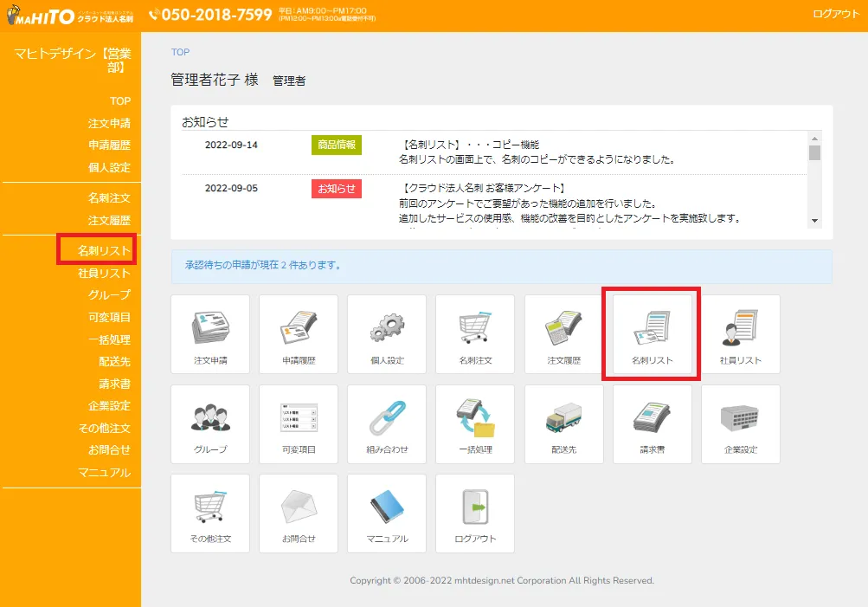Open the グループ group icon
The image size is (868, 607).
tap(209, 423)
